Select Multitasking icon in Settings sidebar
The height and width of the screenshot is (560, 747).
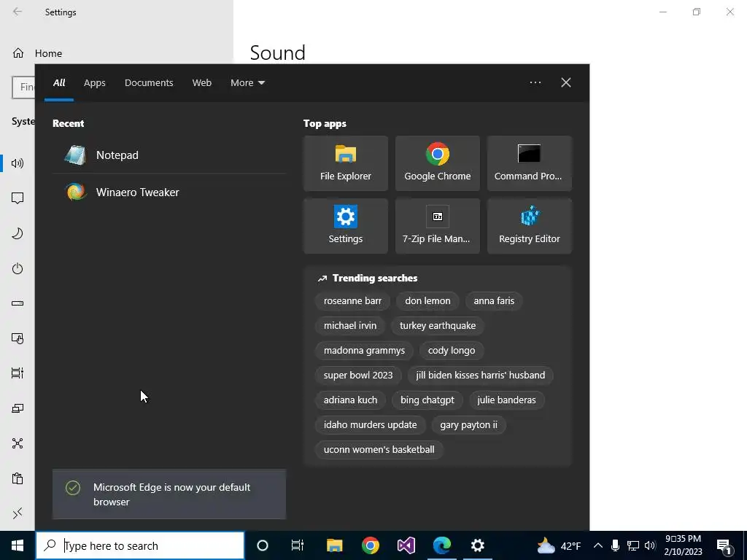[18, 373]
